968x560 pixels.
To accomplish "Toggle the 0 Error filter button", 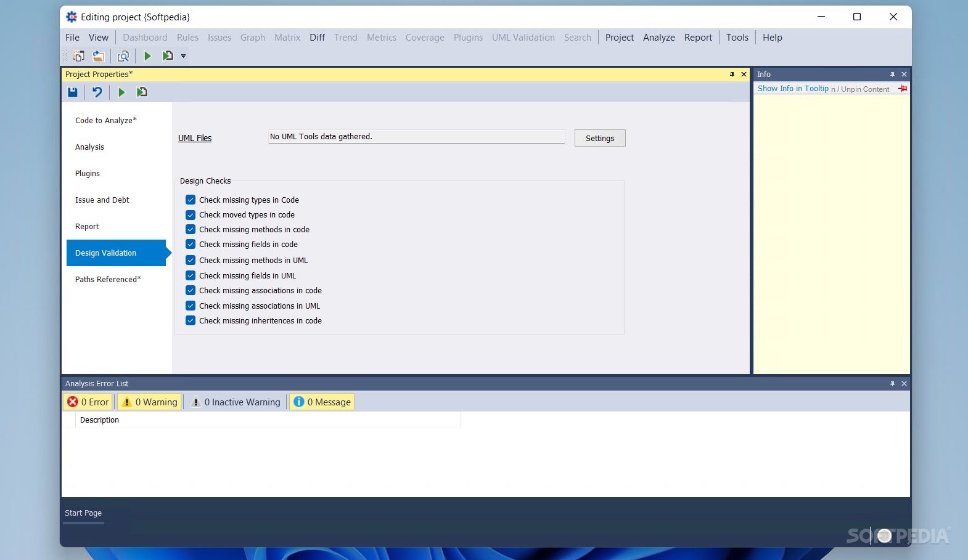I will point(88,402).
